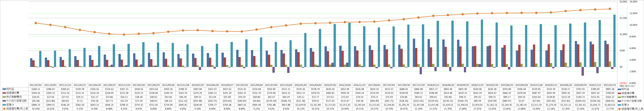Click the tall teal 営業CF bar for 2021/03/31
This screenshot has height=111, width=644.
tap(614, 41)
